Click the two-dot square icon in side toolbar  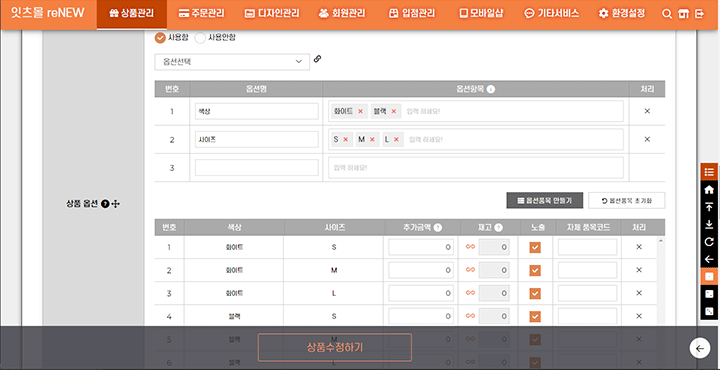click(x=709, y=294)
